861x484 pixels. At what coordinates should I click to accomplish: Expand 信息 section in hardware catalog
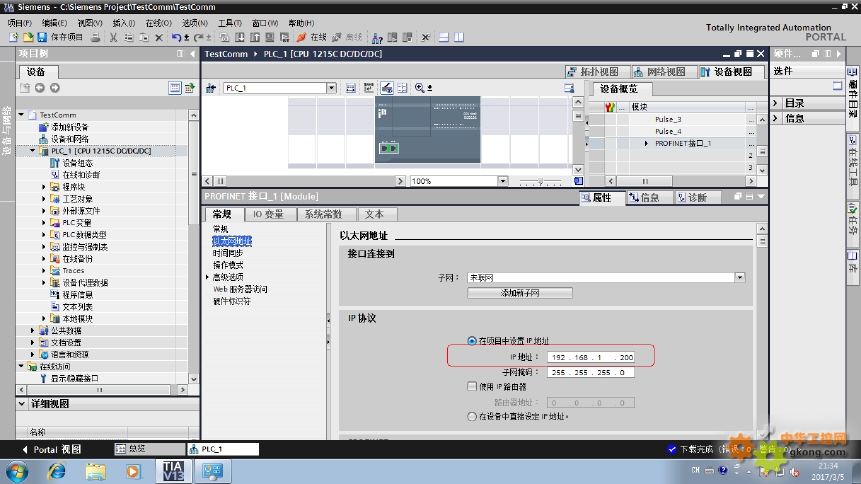click(775, 118)
